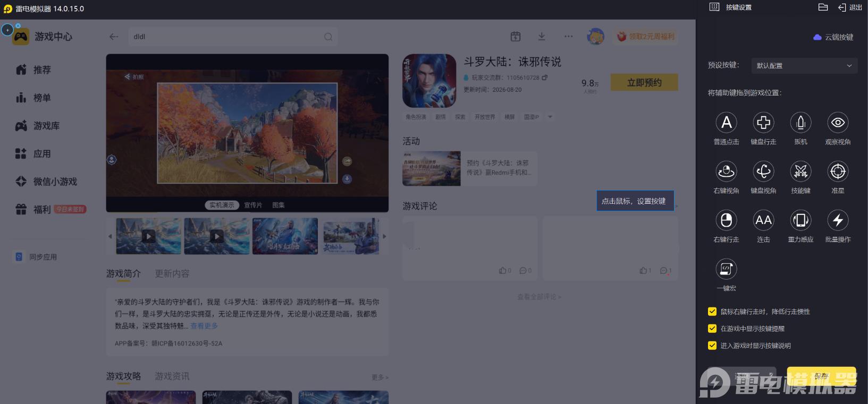Click 退出 to exit key settings
This screenshot has width=868, height=404.
pos(850,7)
